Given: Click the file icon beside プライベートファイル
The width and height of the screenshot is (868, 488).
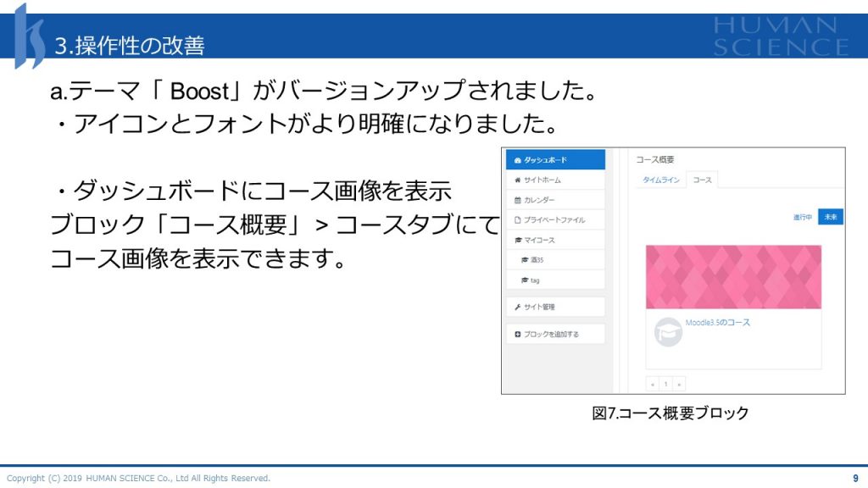Looking at the screenshot, I should pos(518,220).
